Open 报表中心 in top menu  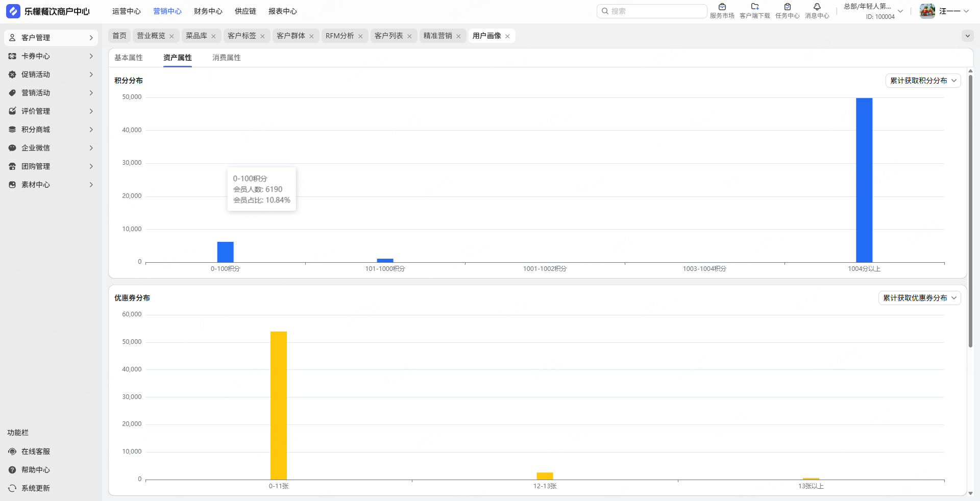[283, 11]
